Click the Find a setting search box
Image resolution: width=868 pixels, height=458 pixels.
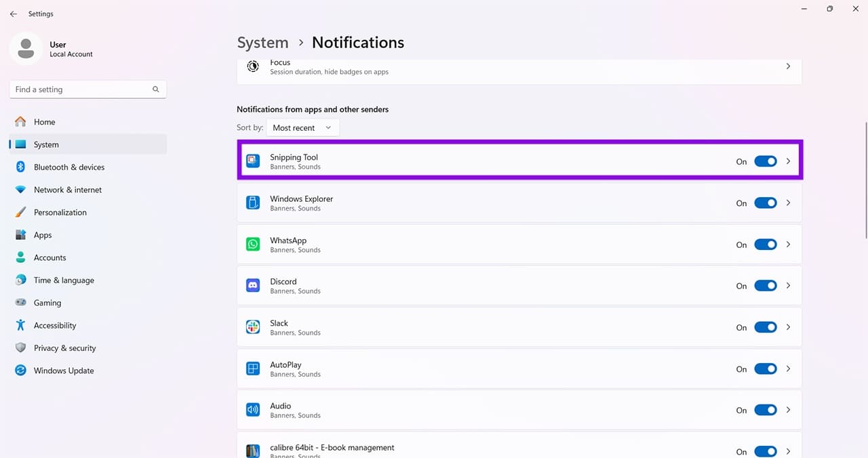click(x=88, y=89)
